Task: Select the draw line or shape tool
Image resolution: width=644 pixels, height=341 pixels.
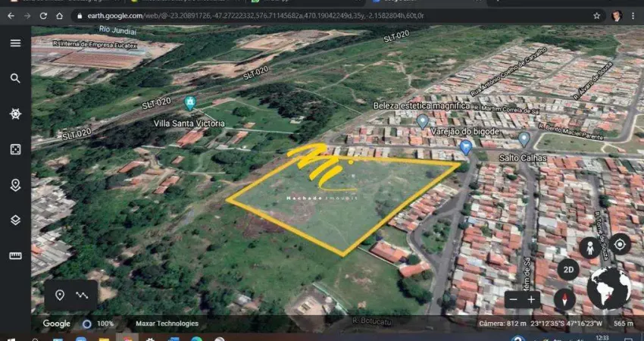Action: pyautogui.click(x=82, y=295)
